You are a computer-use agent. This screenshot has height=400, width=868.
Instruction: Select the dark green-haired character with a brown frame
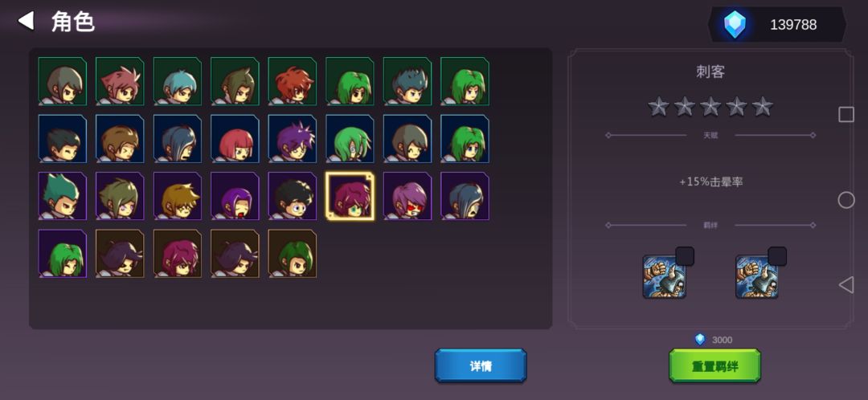point(293,253)
